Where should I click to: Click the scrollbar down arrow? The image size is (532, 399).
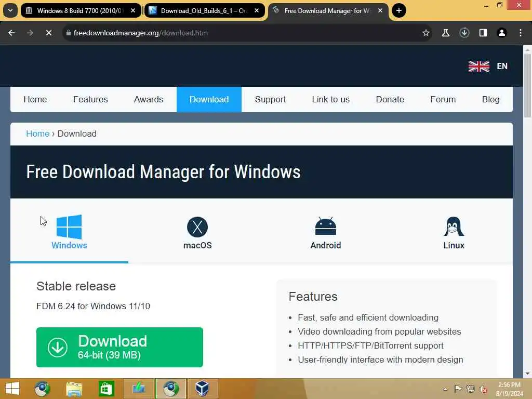coord(527,374)
